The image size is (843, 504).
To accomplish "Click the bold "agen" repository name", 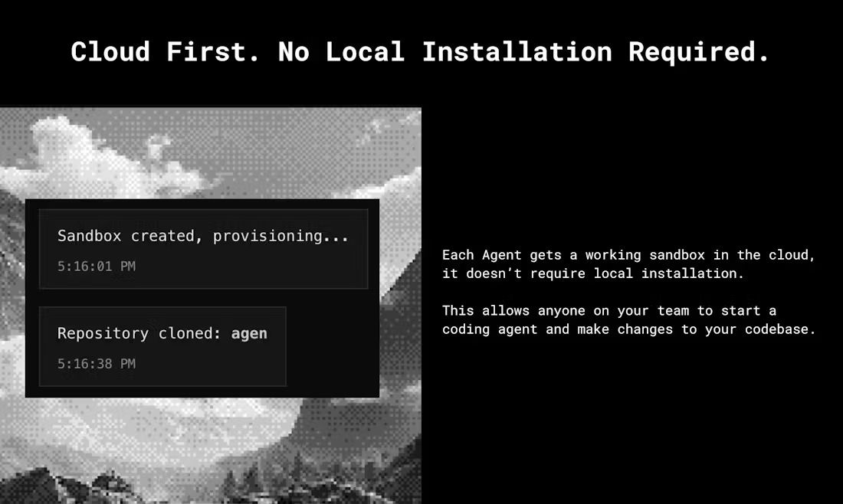I will [249, 334].
